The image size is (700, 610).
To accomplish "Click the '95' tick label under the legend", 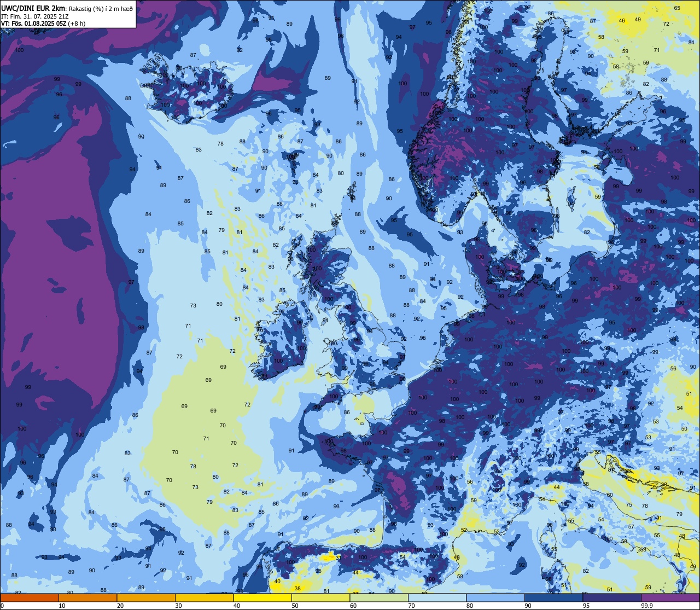I will point(586,606).
